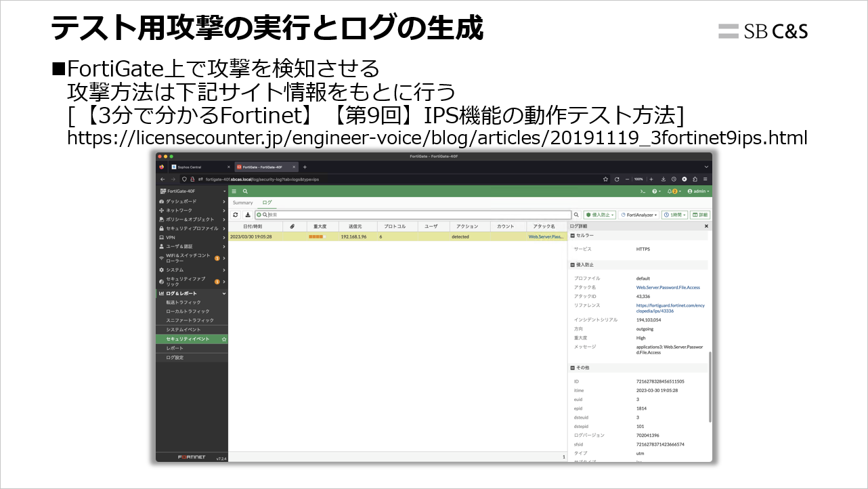Click the green add-filter plus icon
The image size is (868, 489).
pos(259,215)
